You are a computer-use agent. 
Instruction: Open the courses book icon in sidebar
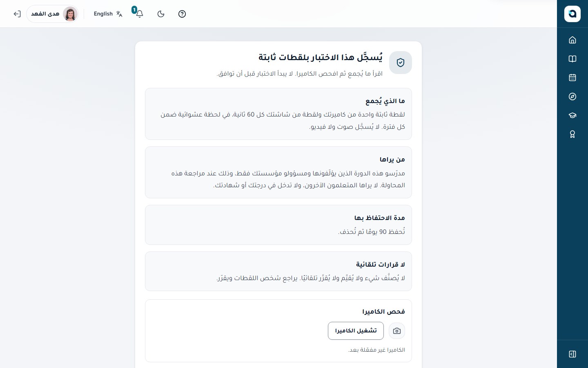point(572,59)
